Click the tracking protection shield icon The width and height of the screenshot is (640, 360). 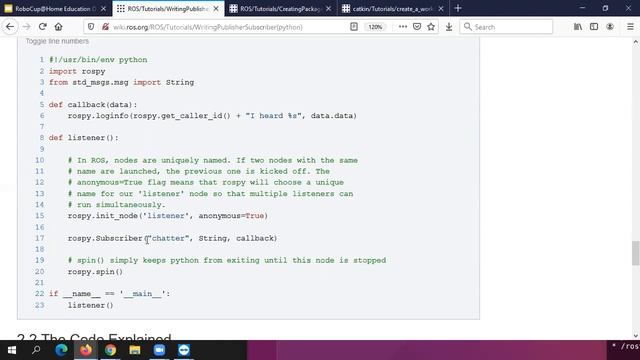point(91,27)
